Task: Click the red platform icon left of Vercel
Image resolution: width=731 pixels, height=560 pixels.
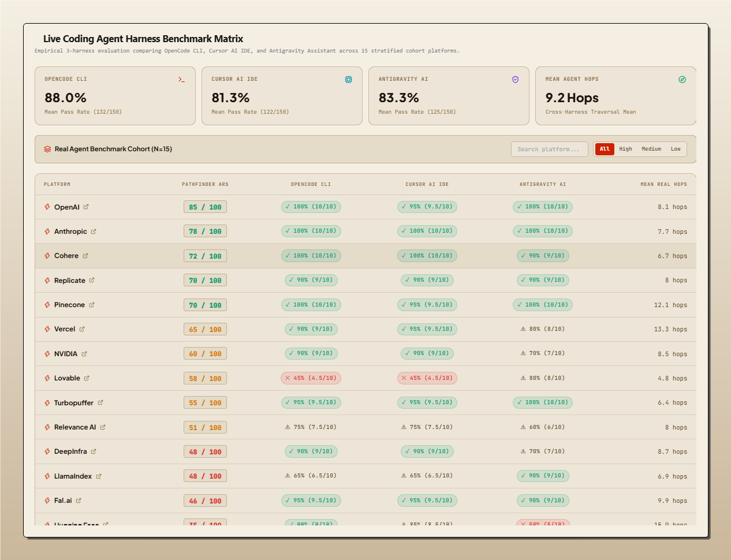Action: [x=47, y=329]
